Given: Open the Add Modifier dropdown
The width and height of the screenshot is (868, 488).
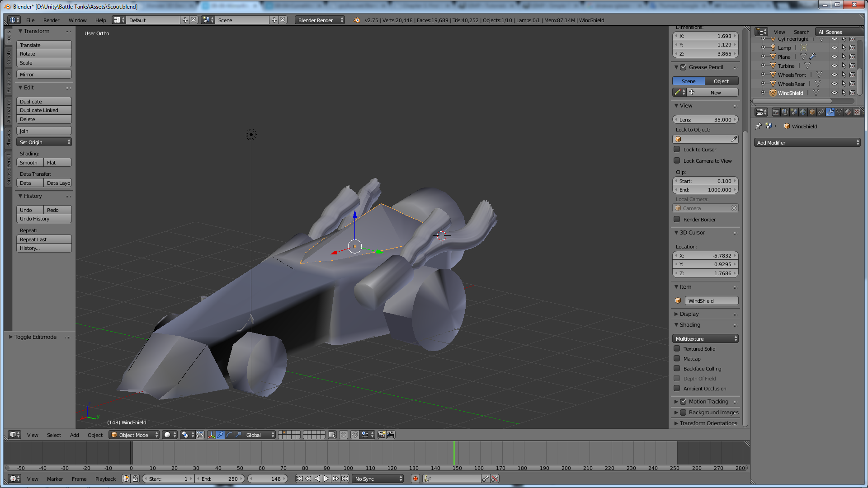Looking at the screenshot, I should pyautogui.click(x=807, y=143).
